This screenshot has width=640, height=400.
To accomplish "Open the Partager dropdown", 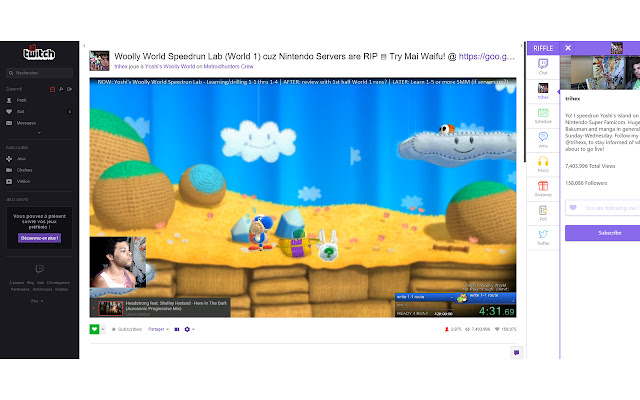I will 158,329.
